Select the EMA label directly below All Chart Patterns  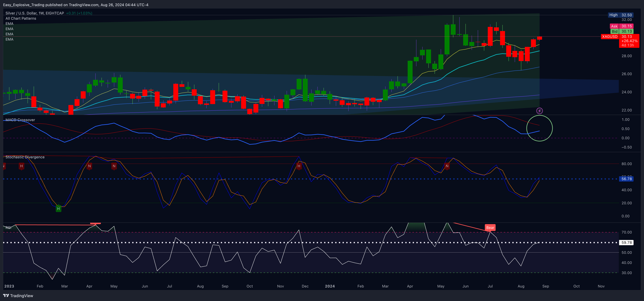click(x=10, y=24)
